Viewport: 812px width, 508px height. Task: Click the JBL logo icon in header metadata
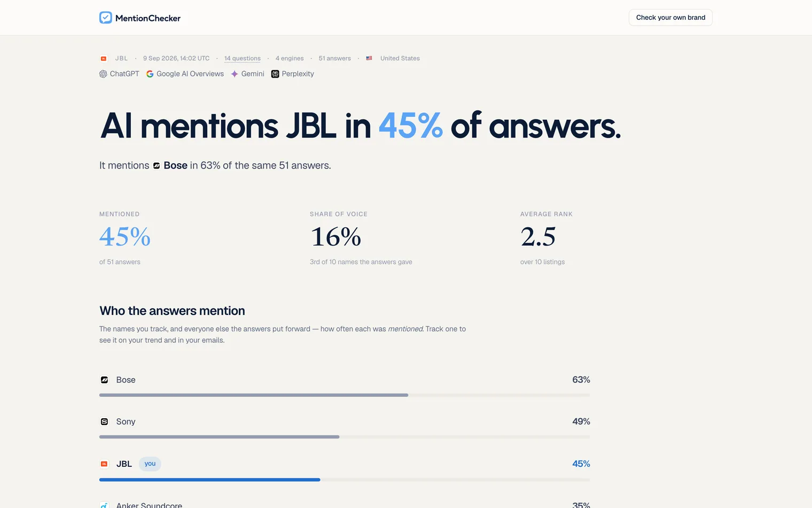coord(104,58)
